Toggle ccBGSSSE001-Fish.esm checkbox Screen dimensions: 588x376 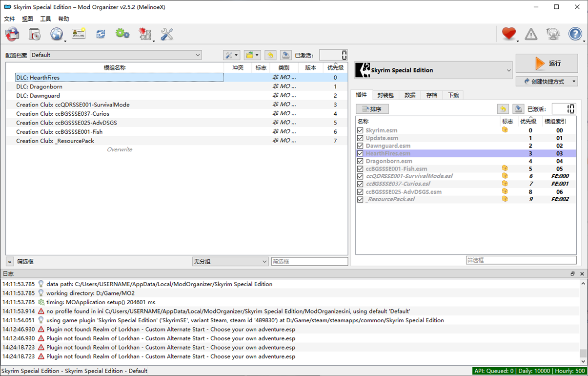[360, 168]
